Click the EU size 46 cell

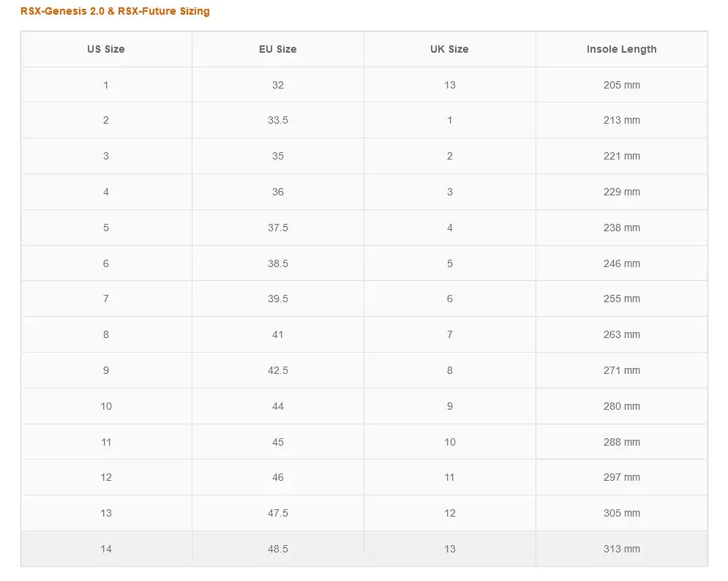278,477
